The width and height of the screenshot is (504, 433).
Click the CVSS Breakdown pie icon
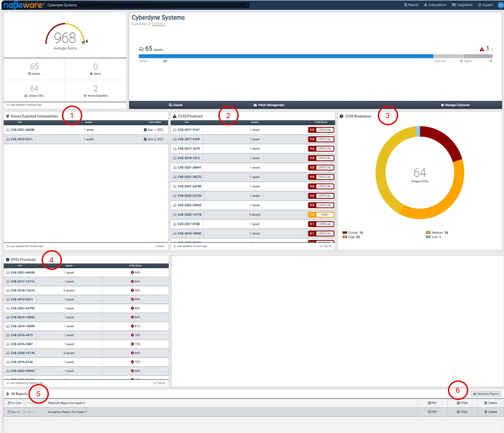tap(342, 116)
